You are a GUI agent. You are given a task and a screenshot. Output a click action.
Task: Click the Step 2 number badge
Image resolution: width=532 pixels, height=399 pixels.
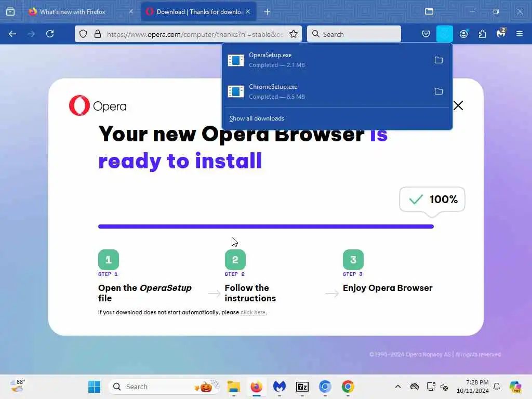pos(235,260)
